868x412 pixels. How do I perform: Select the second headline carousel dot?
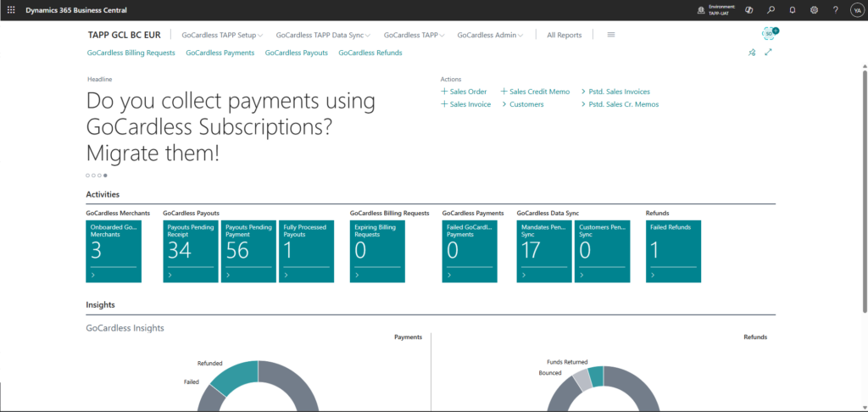pos(93,175)
